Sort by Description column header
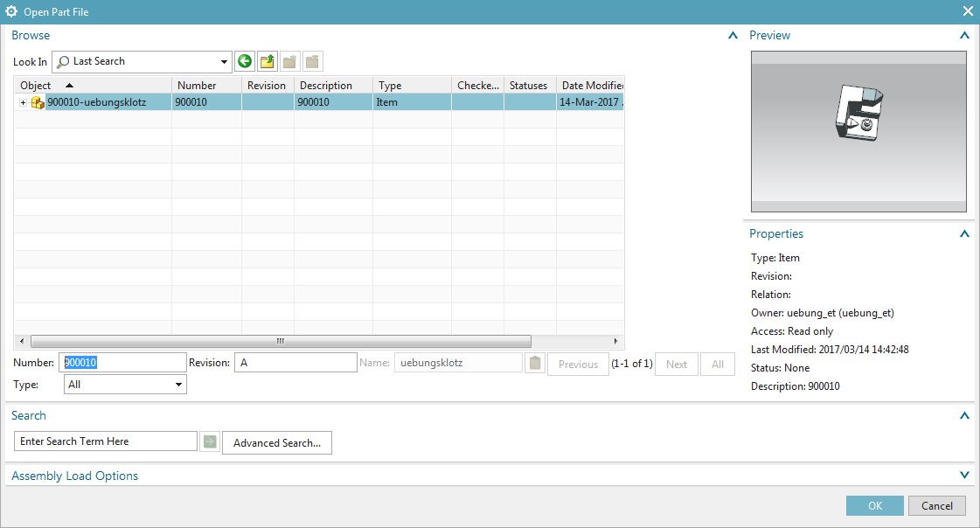The image size is (980, 528). click(334, 85)
